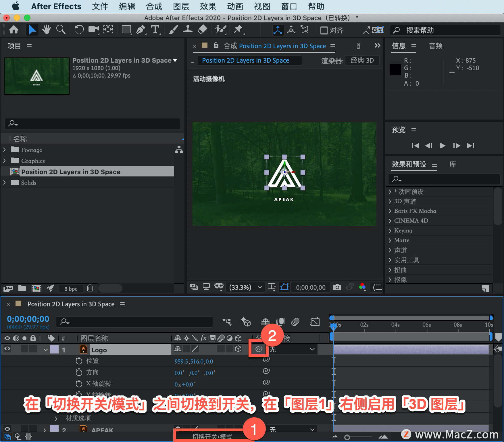Viewport: 504px width, 442px height.
Task: Select the Clone Stamp tool
Action: click(x=188, y=30)
